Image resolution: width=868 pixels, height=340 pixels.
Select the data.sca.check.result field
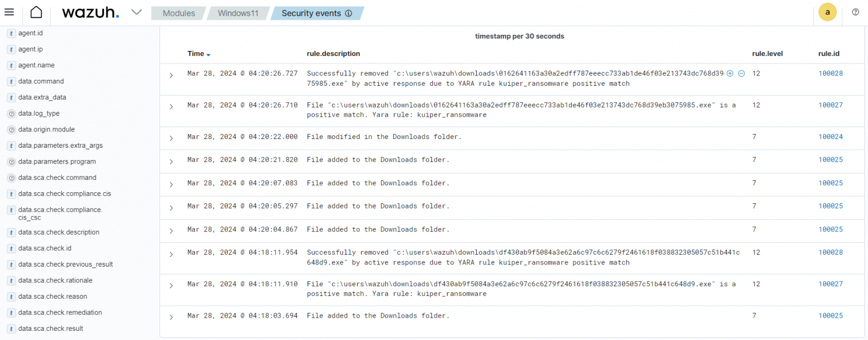click(x=50, y=329)
